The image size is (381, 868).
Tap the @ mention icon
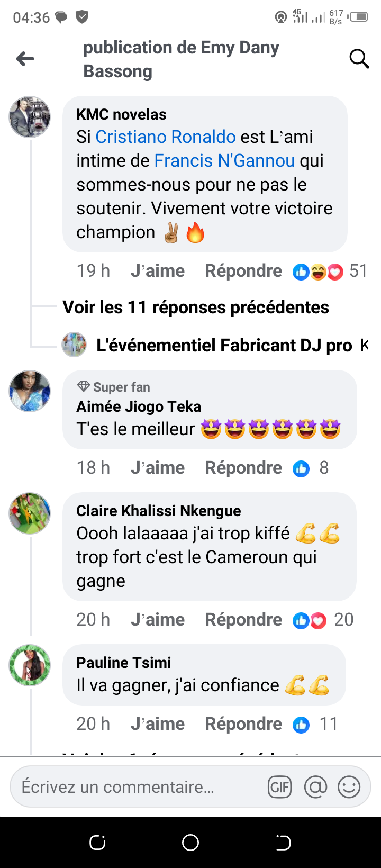pos(315,787)
